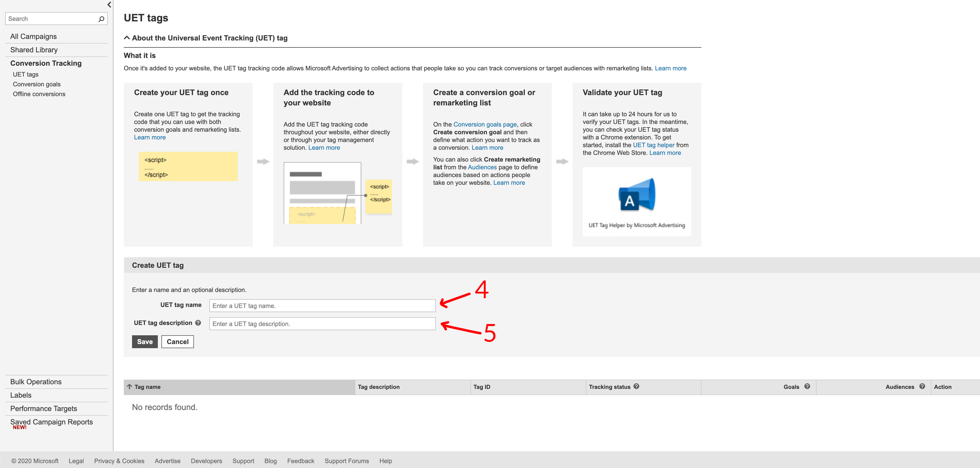Open Developers footer link
Screen dimensions: 980x468
[x=206, y=461]
